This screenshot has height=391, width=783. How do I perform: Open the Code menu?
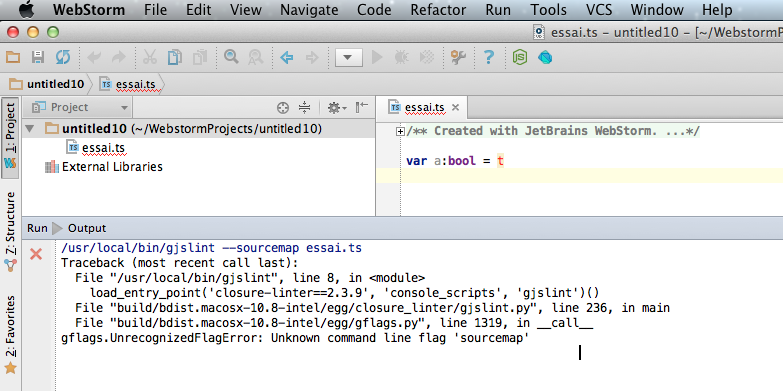[375, 9]
